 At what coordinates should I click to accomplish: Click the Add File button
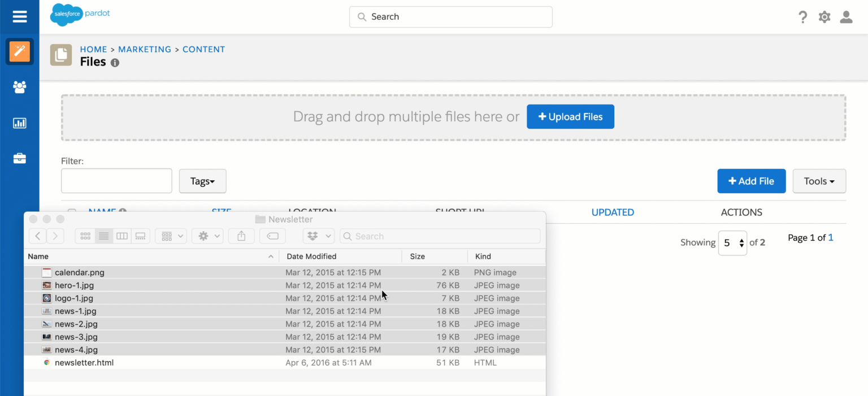coord(752,181)
